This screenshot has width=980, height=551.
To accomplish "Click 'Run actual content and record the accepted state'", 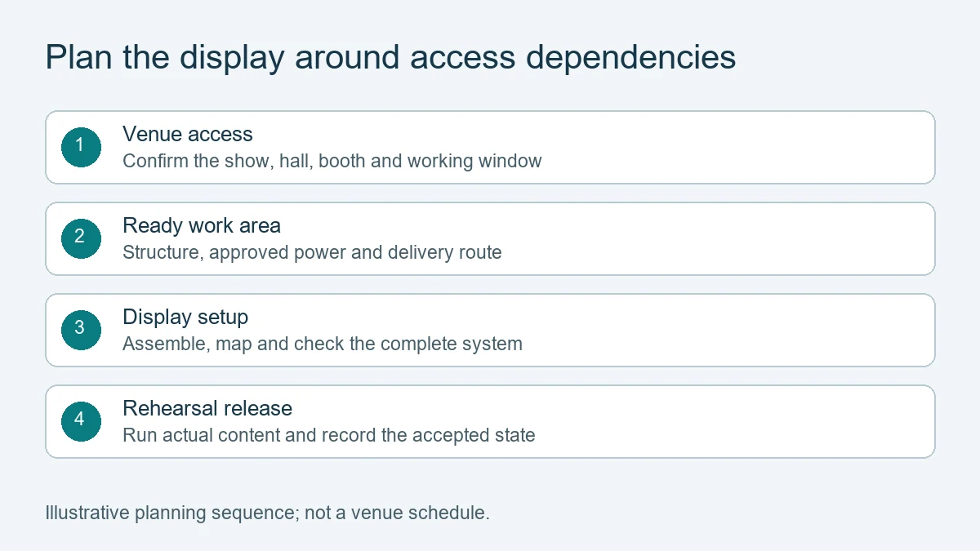I will 329,435.
